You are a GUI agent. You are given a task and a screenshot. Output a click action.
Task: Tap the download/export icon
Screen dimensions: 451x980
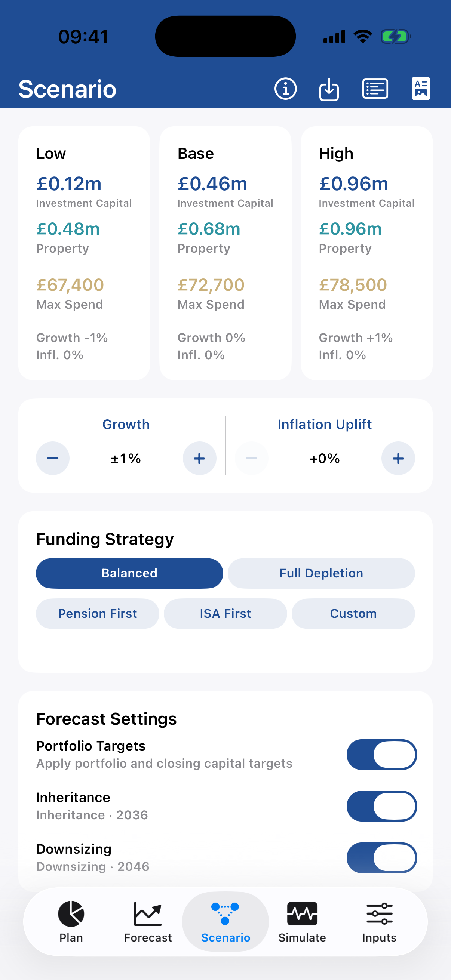(329, 89)
